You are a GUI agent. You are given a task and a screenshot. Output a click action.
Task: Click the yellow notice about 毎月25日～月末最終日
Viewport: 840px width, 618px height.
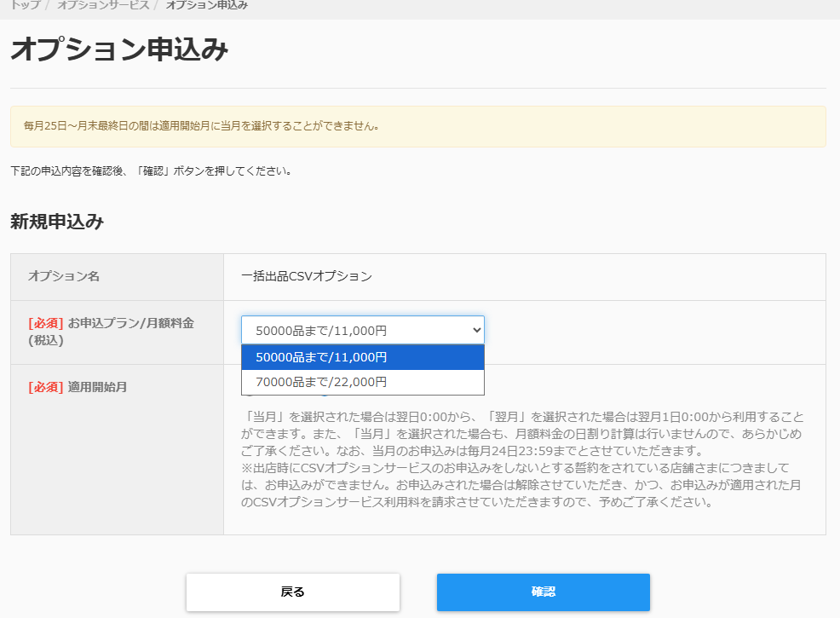[417, 126]
